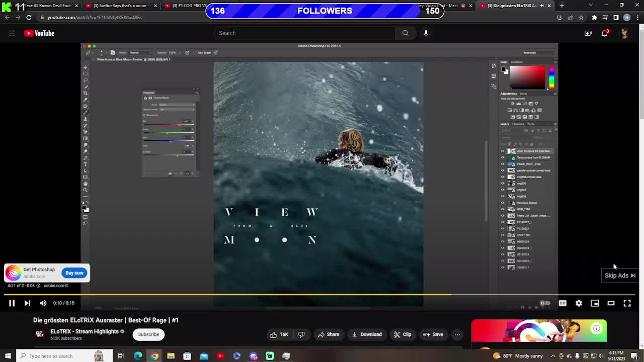Open the player settings gear menu
Image resolution: width=644 pixels, height=362 pixels.
pyautogui.click(x=579, y=303)
